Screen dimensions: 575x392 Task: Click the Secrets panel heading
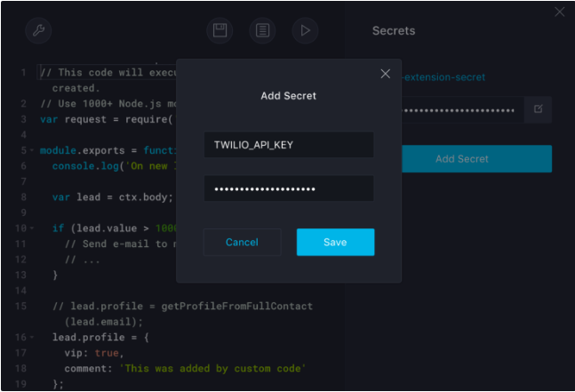394,31
